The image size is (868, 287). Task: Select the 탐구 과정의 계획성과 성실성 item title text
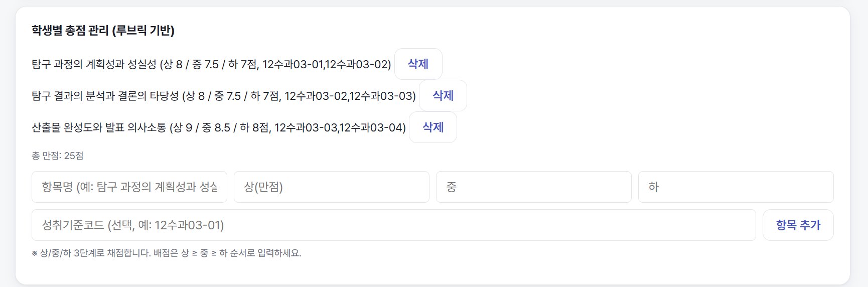[x=94, y=64]
